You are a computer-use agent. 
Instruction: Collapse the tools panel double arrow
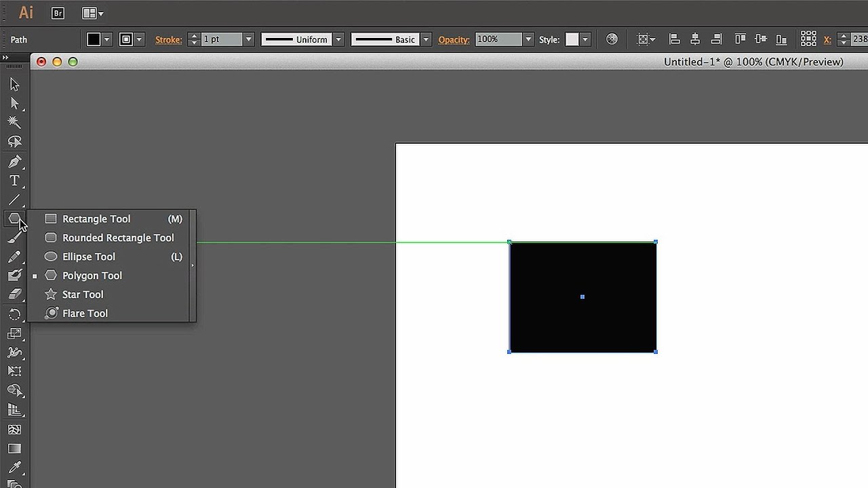tap(5, 58)
